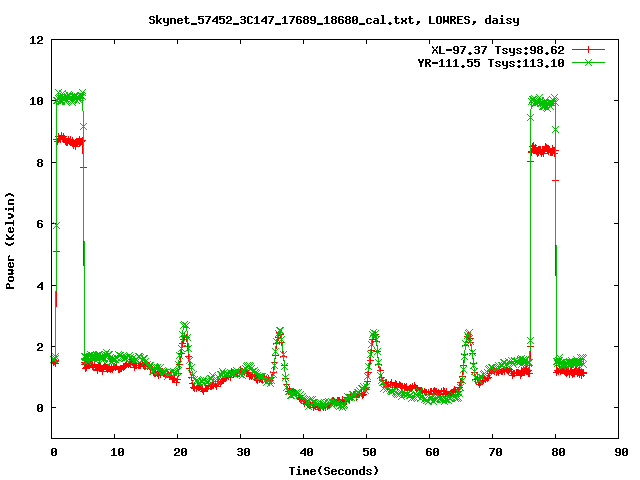Click the Time(Seconds) x-axis label
The width and height of the screenshot is (640, 480).
pyautogui.click(x=333, y=471)
